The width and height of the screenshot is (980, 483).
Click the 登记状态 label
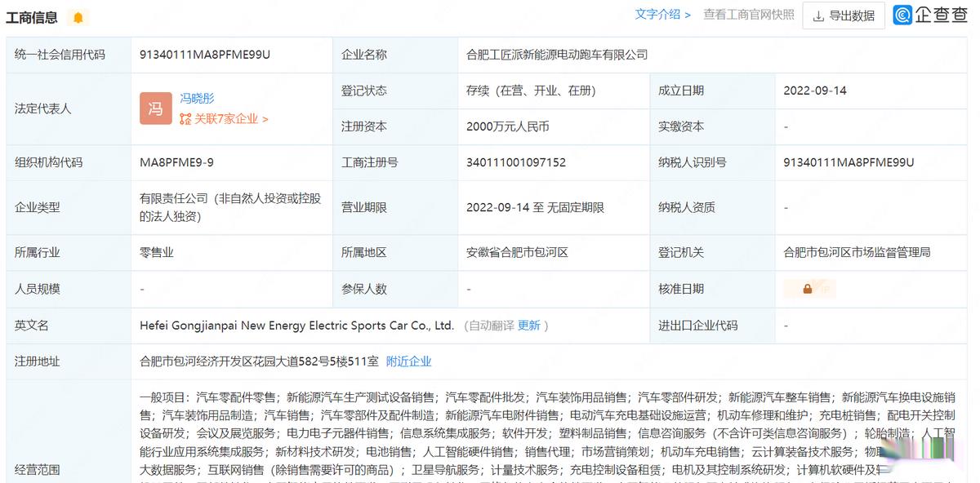point(364,91)
